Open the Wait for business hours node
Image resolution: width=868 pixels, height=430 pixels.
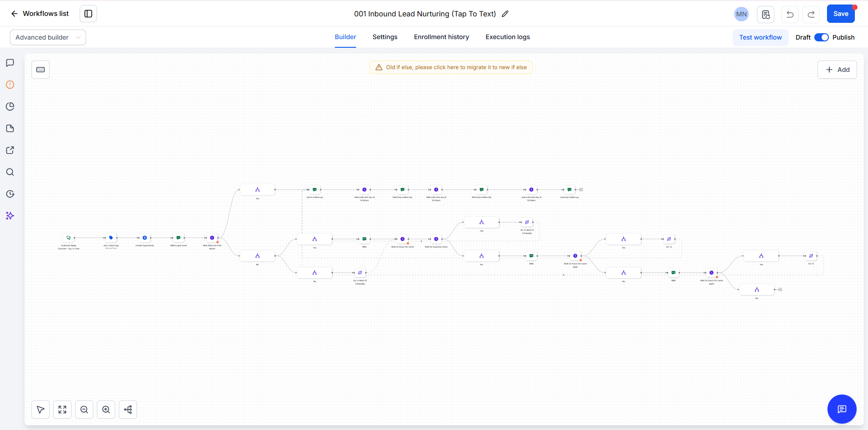click(x=436, y=239)
